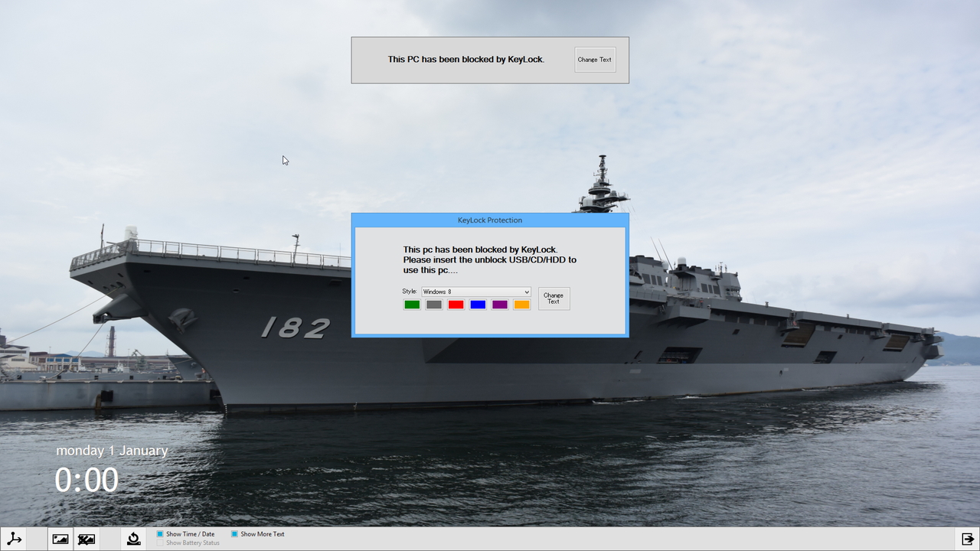Click Change Text button in top banner

595,60
